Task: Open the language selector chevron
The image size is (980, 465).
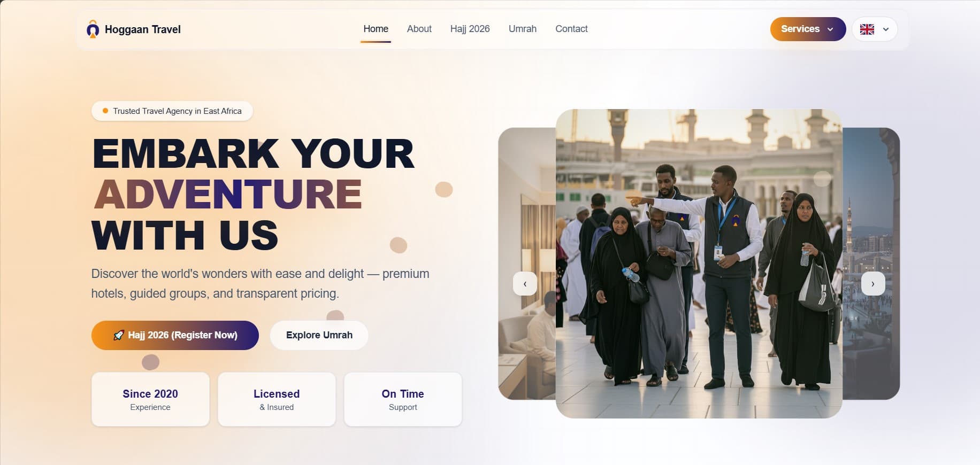Action: (886, 29)
